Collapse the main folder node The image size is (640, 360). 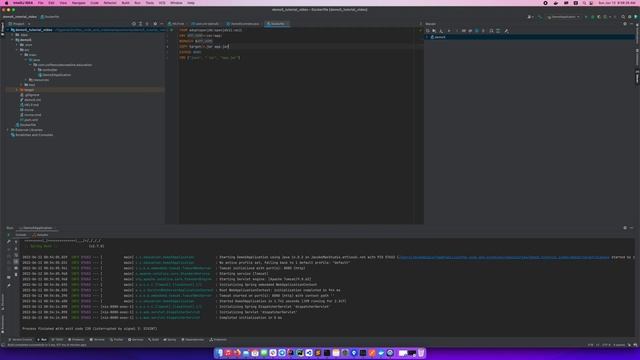click(22, 55)
